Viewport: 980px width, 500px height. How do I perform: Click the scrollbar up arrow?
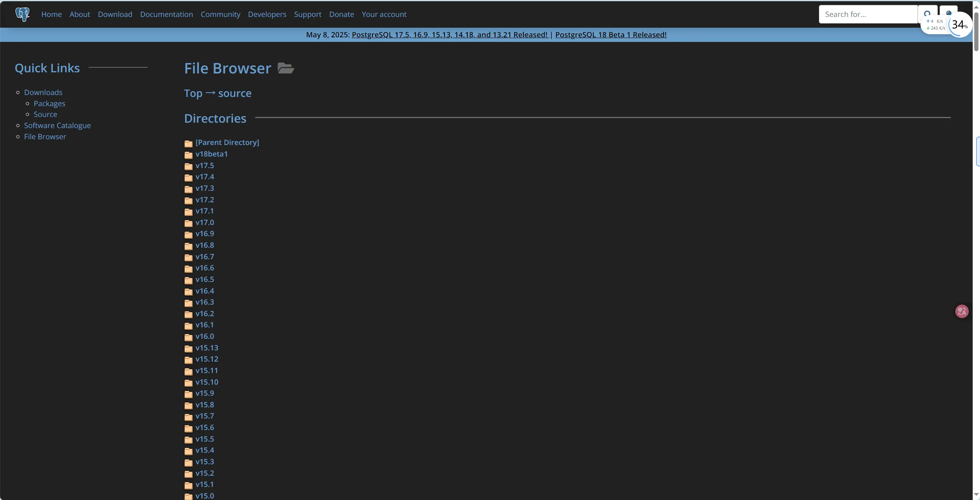point(976,7)
